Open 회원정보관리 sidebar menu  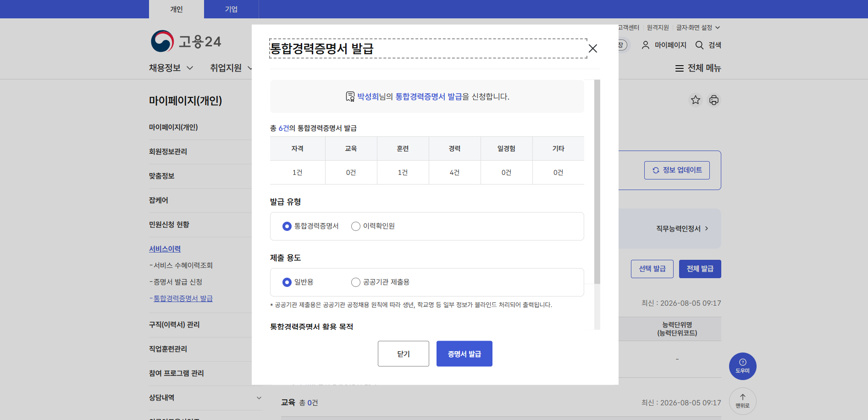[168, 151]
